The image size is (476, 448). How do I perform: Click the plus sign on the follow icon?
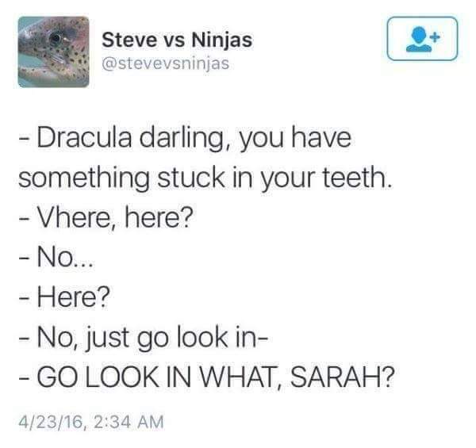(436, 37)
